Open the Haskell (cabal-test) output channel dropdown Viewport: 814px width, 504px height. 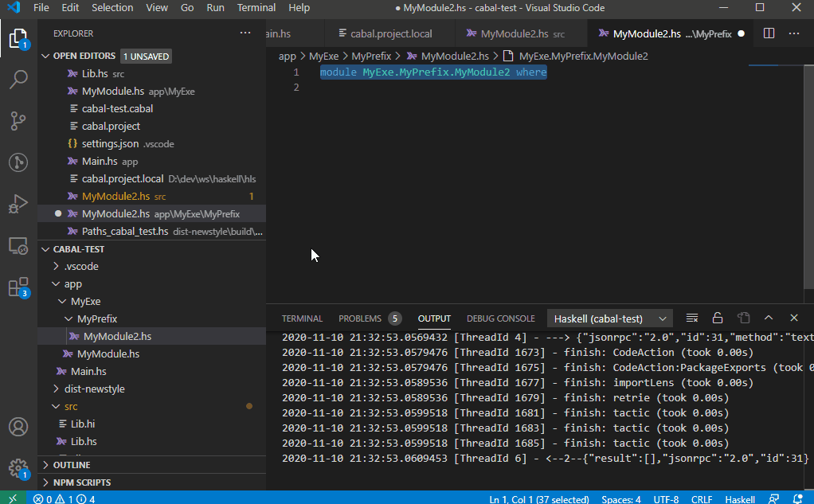click(x=609, y=318)
